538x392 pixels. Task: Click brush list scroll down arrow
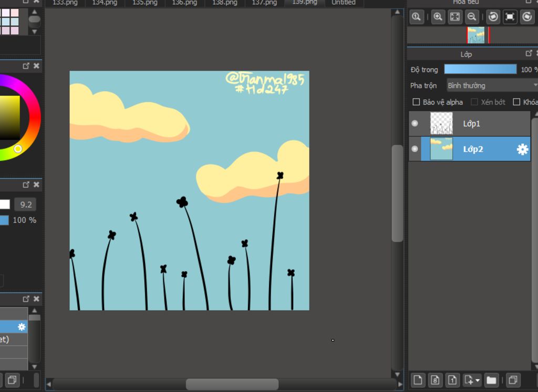click(34, 366)
